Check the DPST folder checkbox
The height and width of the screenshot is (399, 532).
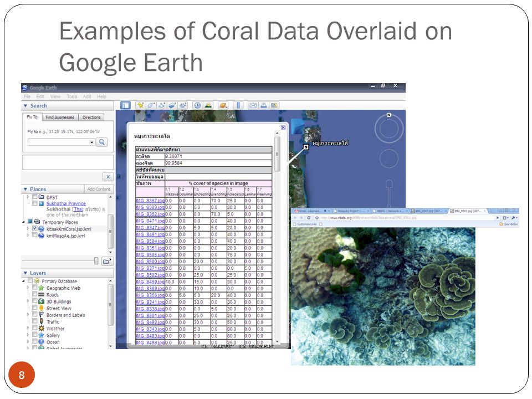[34, 196]
